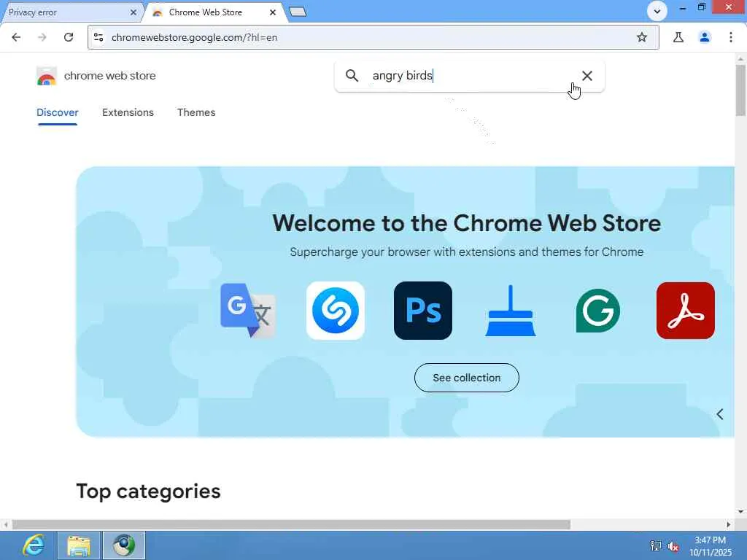Click the previous banner chevron arrow
This screenshot has height=560, width=747.
point(720,414)
